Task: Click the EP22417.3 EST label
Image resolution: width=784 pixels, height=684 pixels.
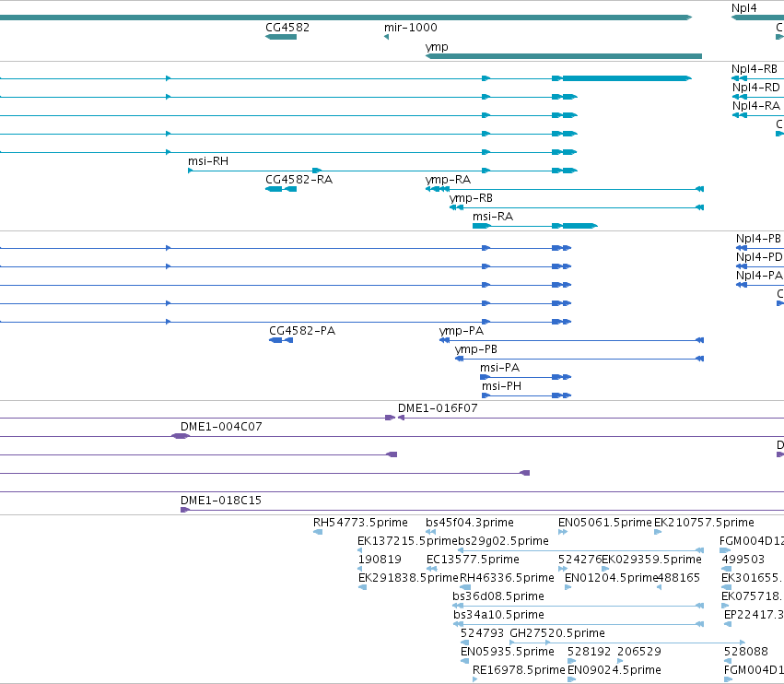Action: [754, 616]
